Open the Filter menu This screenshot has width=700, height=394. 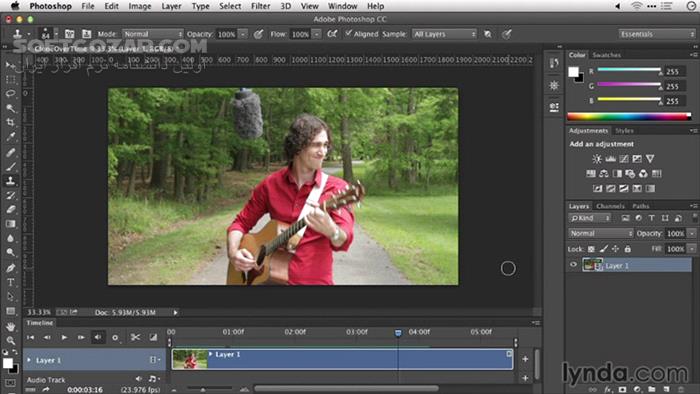(260, 6)
